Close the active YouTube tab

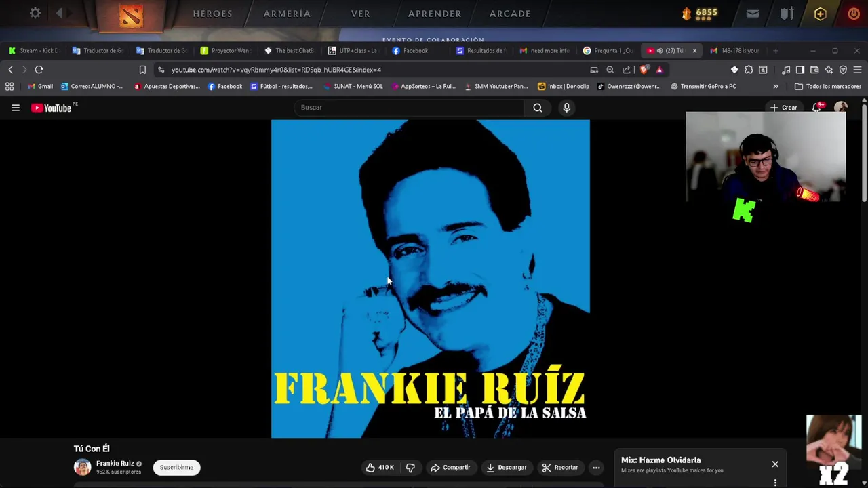[x=694, y=50]
